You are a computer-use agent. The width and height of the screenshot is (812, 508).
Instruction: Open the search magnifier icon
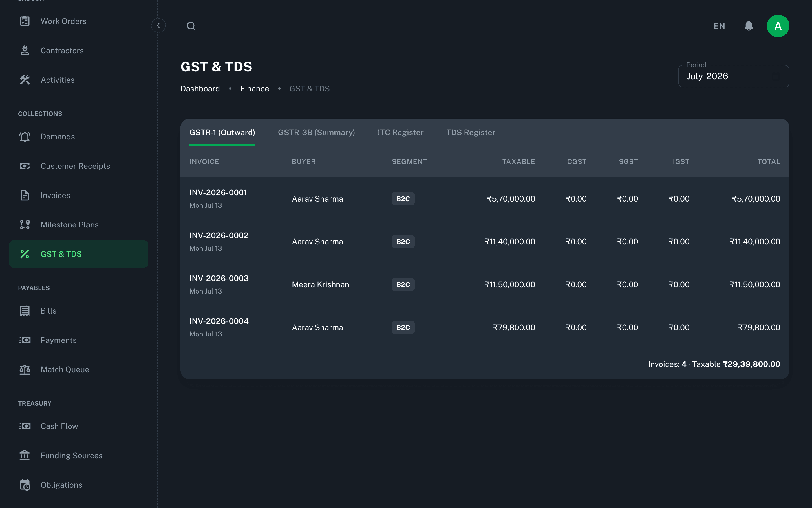(x=191, y=26)
